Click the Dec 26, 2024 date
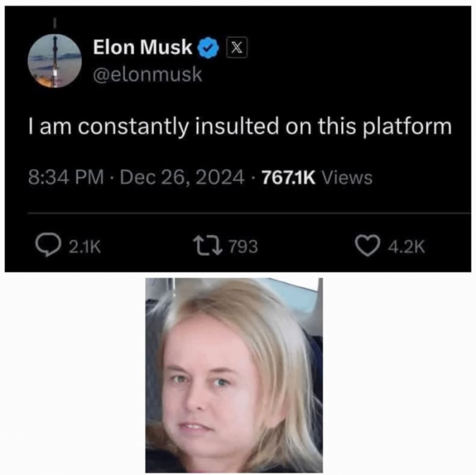476x475 pixels. coord(182,178)
